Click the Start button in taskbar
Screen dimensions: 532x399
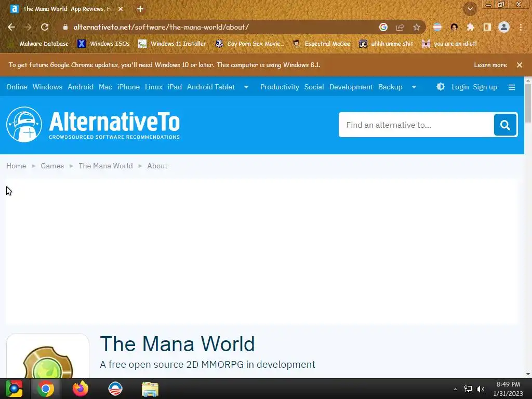[14, 389]
